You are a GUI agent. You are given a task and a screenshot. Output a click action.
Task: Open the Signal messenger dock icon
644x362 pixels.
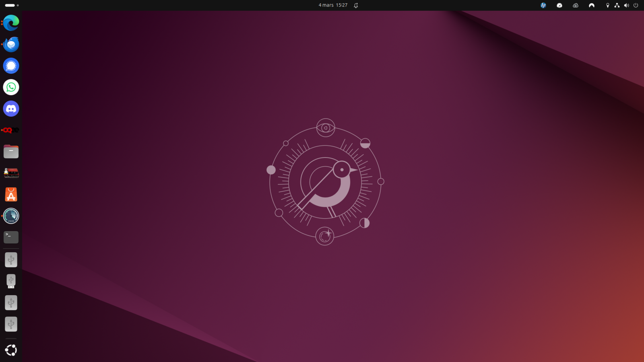11,66
